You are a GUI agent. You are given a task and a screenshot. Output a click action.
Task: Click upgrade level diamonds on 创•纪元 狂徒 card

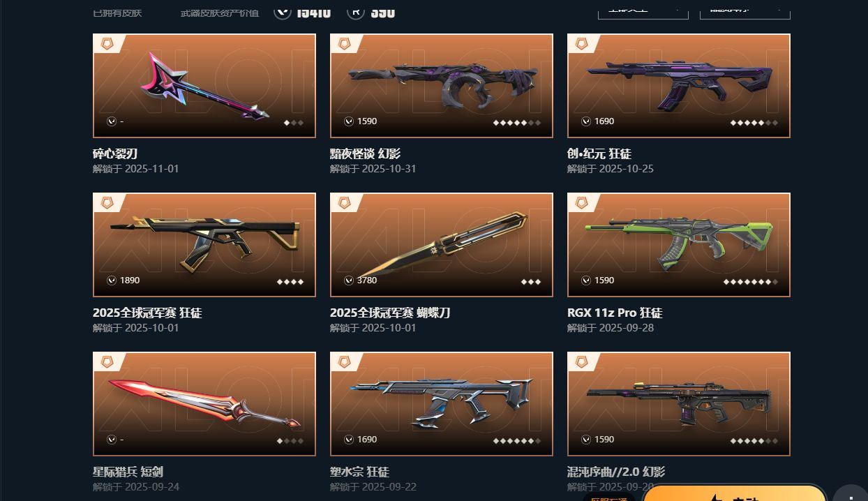pos(754,123)
